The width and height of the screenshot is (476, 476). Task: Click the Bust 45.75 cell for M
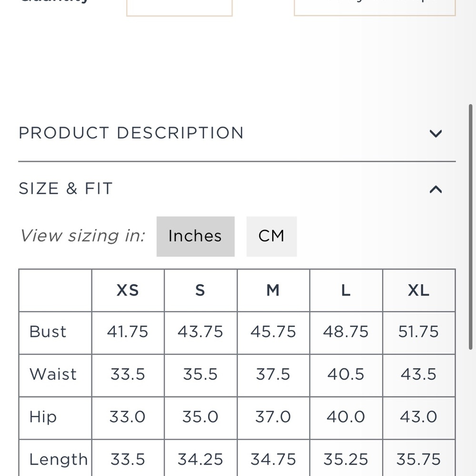click(273, 333)
